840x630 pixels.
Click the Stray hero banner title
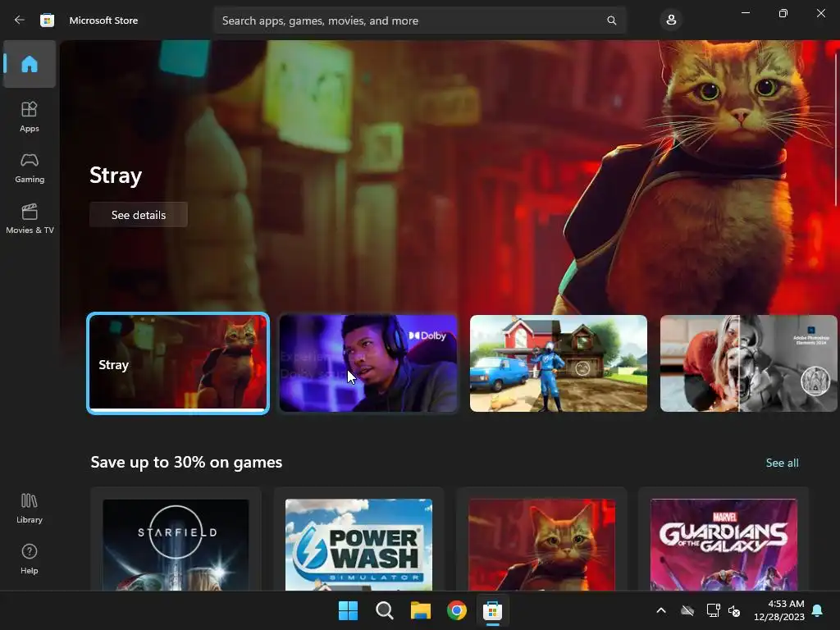(x=116, y=176)
